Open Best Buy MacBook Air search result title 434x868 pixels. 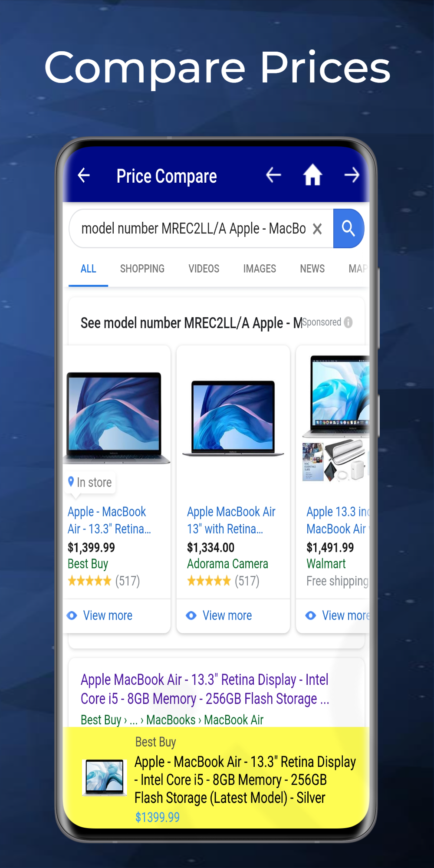pyautogui.click(x=205, y=689)
